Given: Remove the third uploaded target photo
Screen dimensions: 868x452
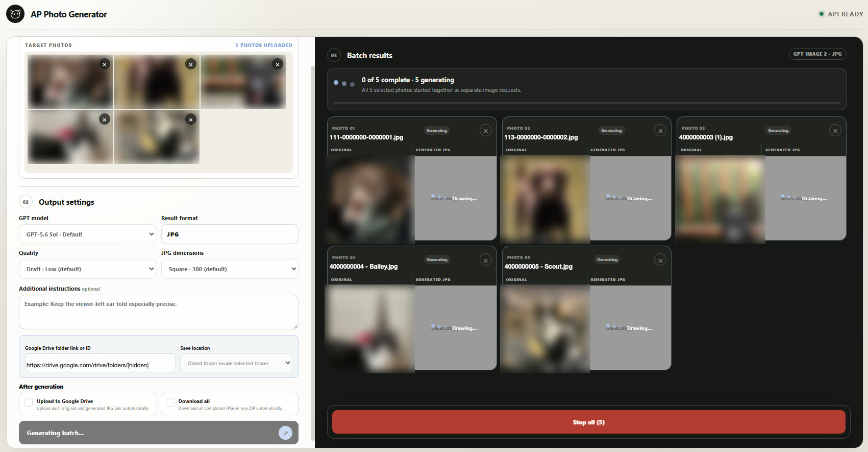Looking at the screenshot, I should (278, 64).
